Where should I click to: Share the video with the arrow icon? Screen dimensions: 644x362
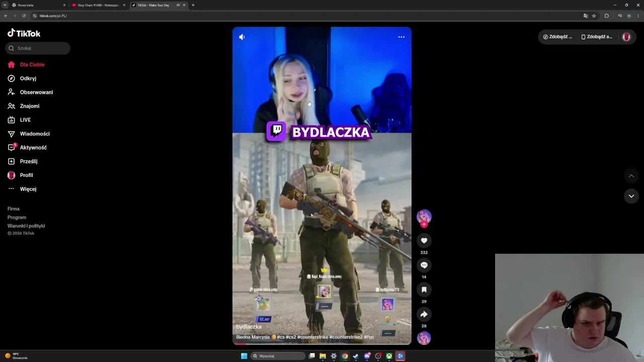(424, 314)
